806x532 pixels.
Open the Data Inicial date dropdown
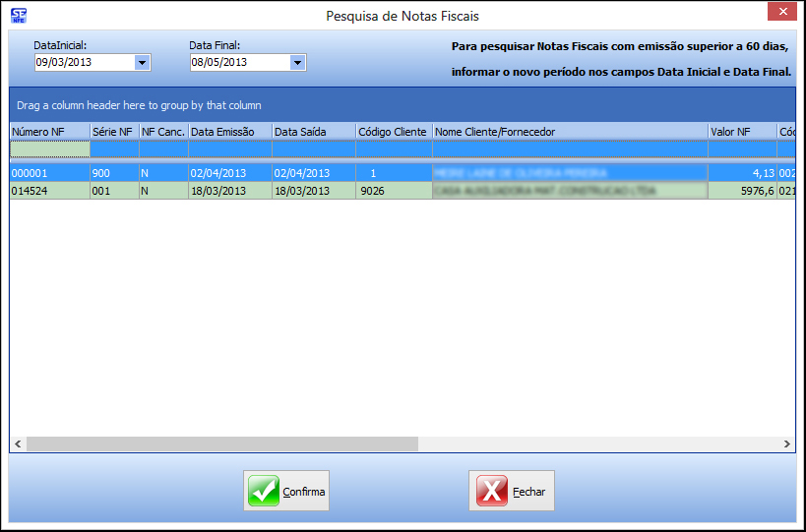click(x=142, y=63)
